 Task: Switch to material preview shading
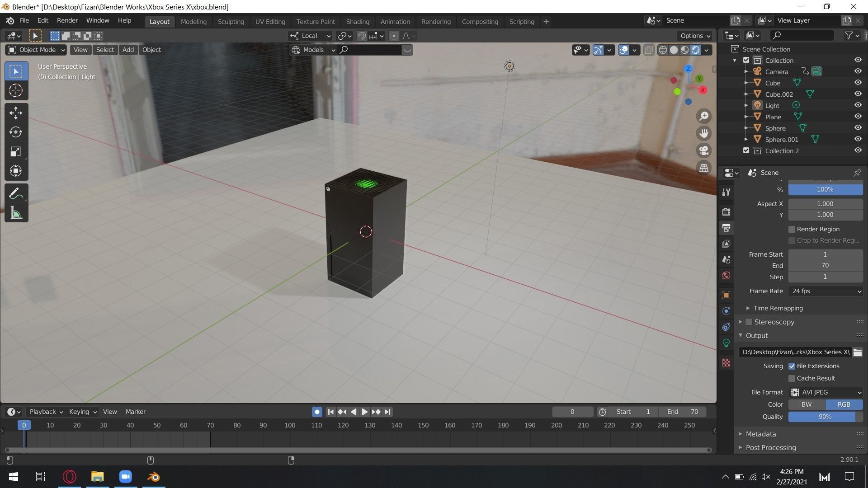click(x=684, y=50)
